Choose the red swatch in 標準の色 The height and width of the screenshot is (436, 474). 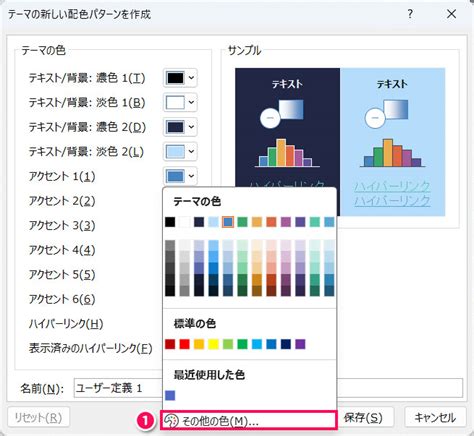184,344
